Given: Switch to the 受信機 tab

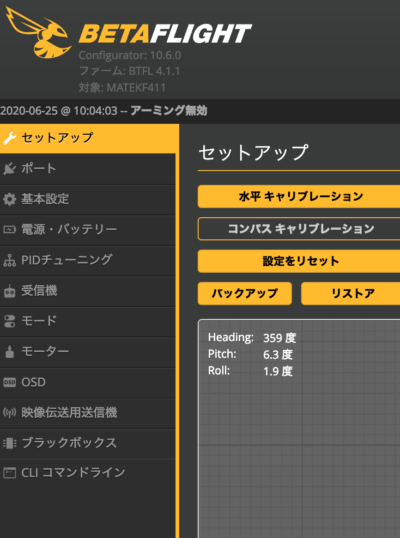Looking at the screenshot, I should tap(87, 291).
